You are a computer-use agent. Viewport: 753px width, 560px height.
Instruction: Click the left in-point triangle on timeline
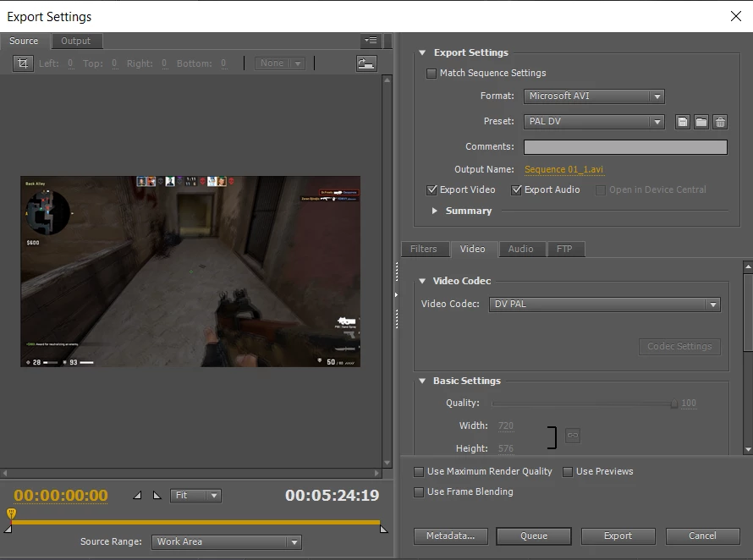click(x=8, y=530)
